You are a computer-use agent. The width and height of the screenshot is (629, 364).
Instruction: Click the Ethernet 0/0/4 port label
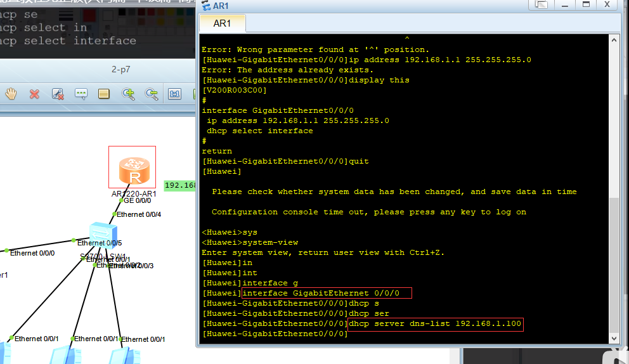tap(139, 215)
